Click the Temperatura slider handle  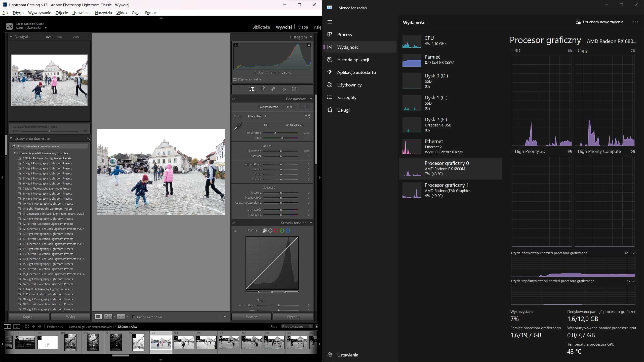(x=275, y=133)
